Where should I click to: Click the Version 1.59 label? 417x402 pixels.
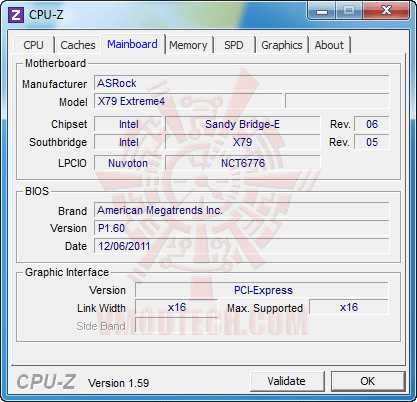click(118, 383)
